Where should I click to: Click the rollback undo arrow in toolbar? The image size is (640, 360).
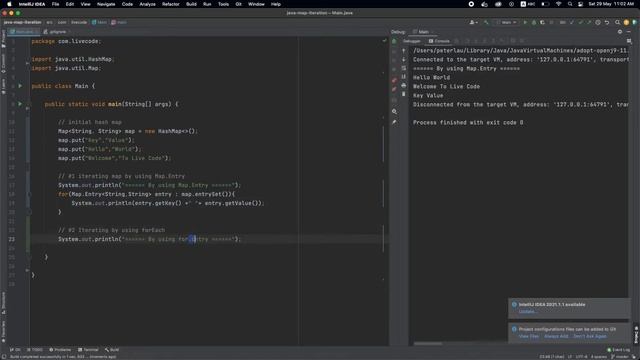607,22
